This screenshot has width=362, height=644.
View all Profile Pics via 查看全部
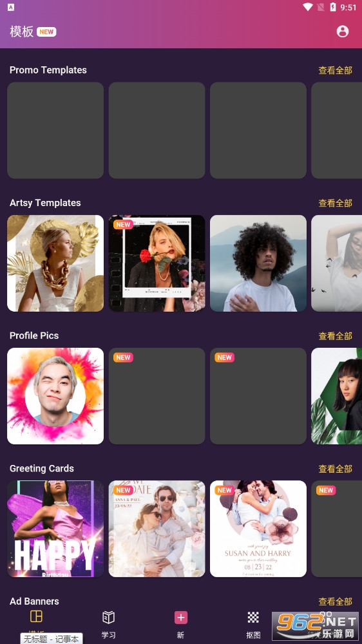click(x=335, y=336)
